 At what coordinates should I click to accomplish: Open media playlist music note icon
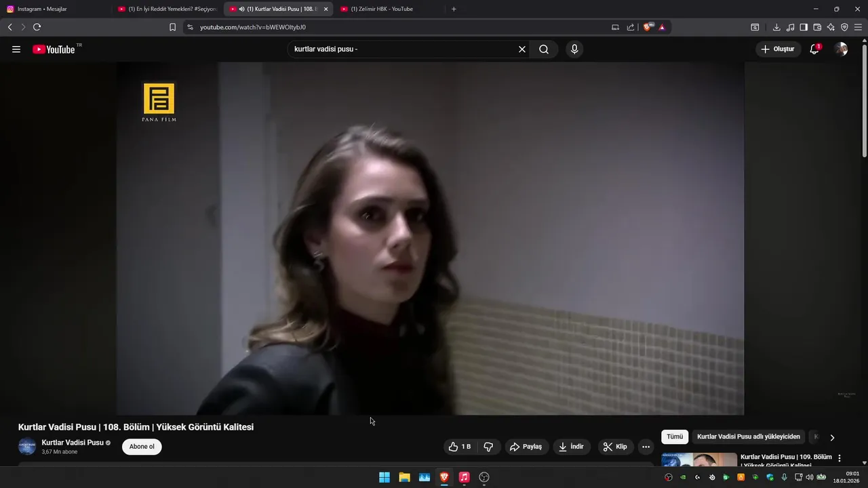790,27
